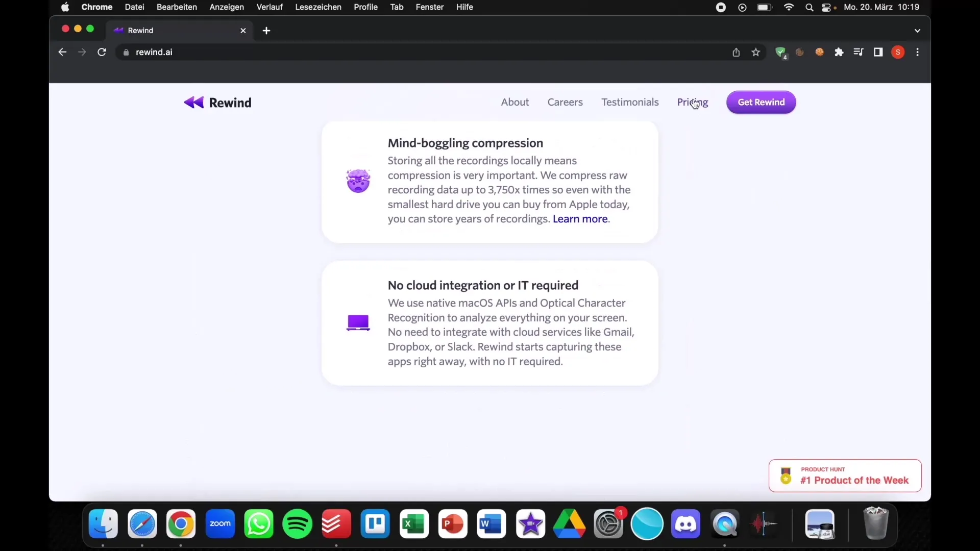This screenshot has width=980, height=551.
Task: Click the address bar showing rewind.ai
Action: 424,52
